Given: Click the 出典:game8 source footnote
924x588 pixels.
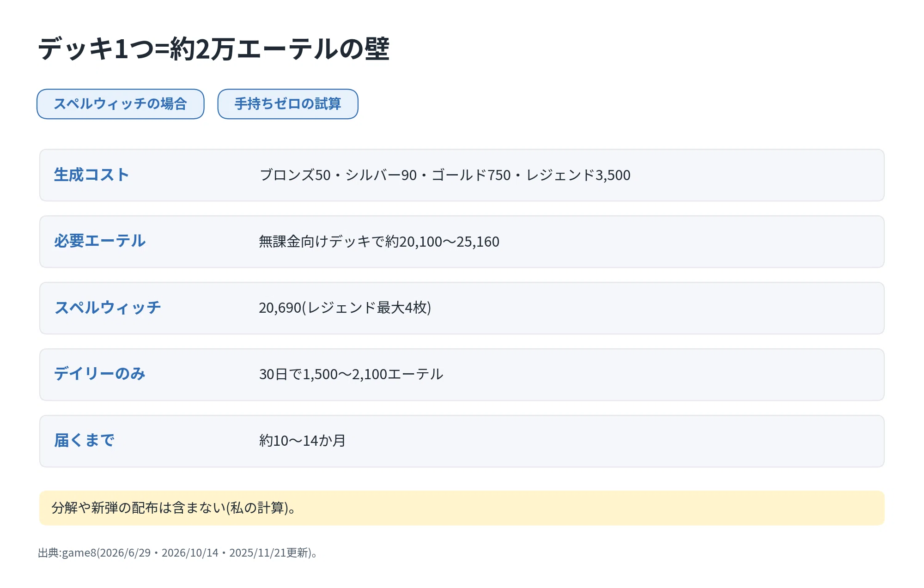Looking at the screenshot, I should coord(178,553).
